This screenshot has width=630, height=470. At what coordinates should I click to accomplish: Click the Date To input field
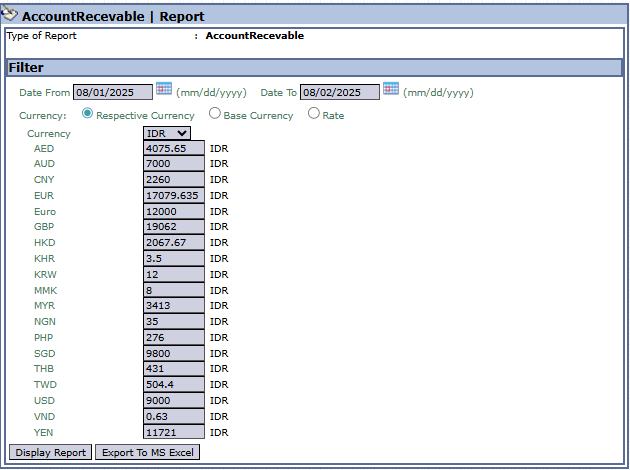339,92
